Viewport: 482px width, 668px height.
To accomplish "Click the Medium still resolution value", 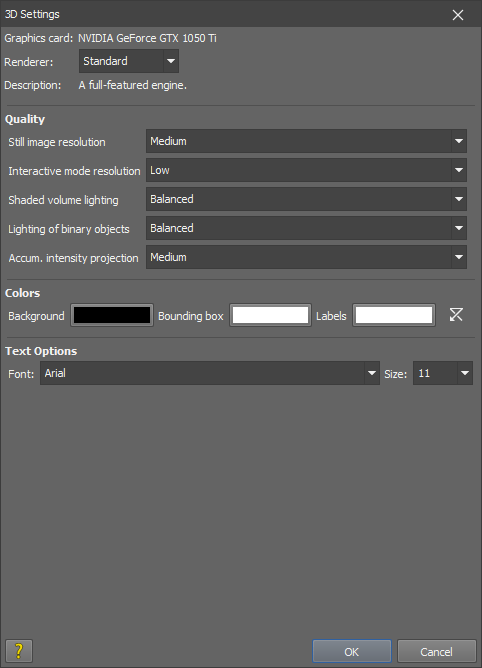I will pos(168,141).
